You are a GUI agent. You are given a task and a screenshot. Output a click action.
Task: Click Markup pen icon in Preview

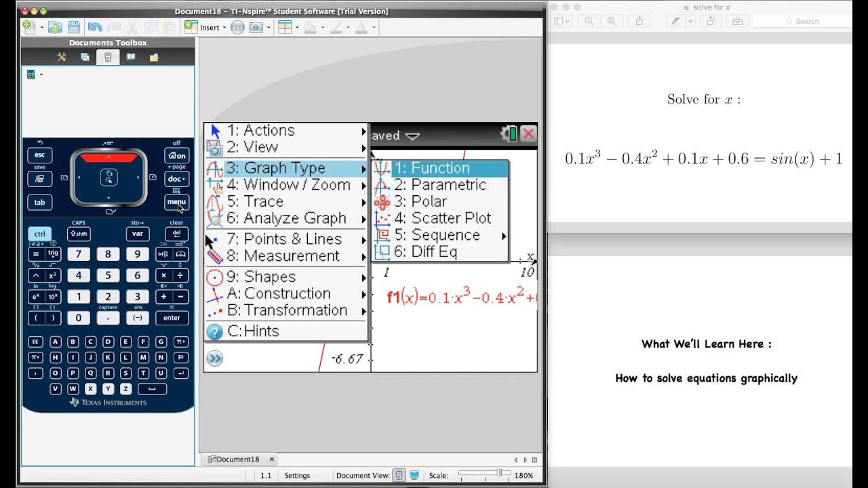(676, 21)
